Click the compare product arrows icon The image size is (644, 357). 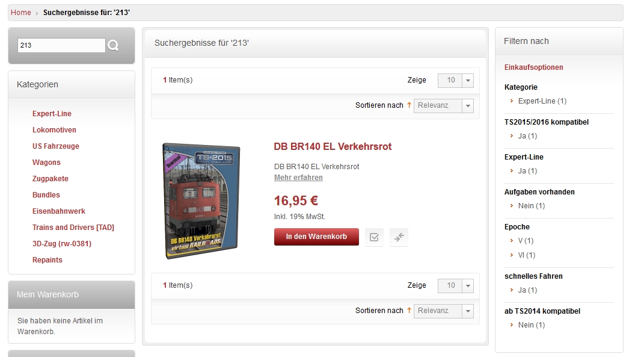click(399, 237)
